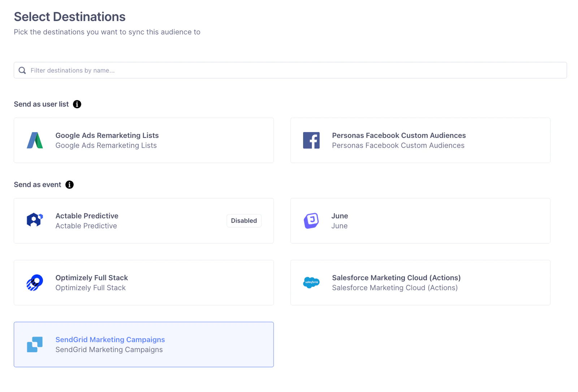Select the June destination title

(340, 216)
